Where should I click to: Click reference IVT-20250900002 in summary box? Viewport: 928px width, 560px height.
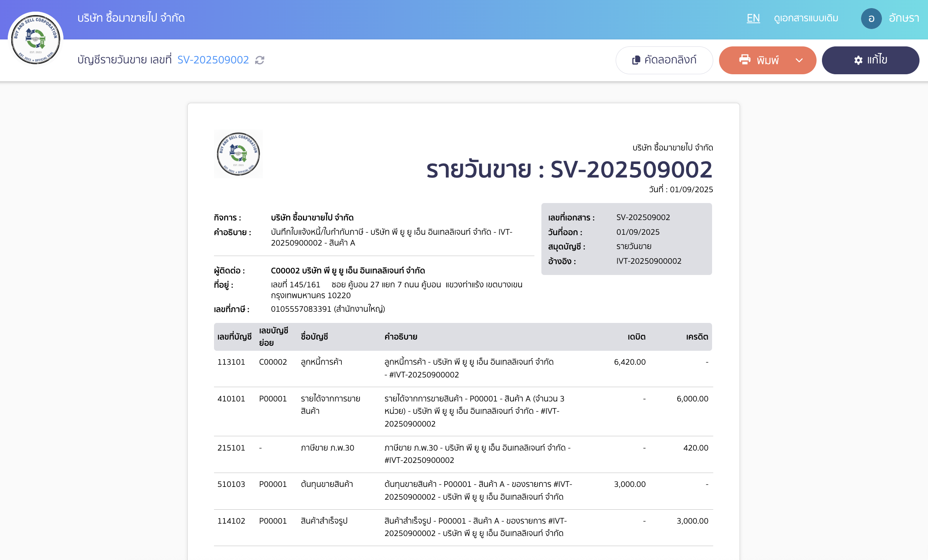pyautogui.click(x=649, y=261)
